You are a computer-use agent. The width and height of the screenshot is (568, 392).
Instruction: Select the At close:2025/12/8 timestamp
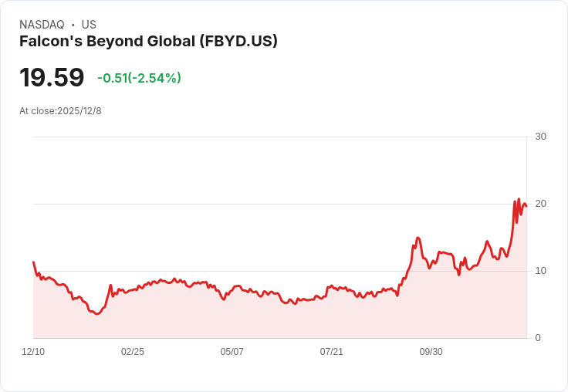click(x=60, y=111)
